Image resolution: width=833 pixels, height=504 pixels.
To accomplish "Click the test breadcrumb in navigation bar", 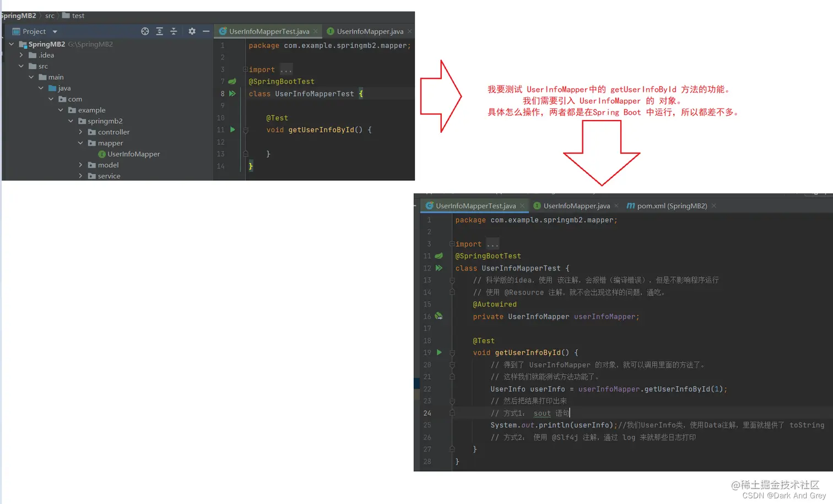I will click(x=73, y=16).
